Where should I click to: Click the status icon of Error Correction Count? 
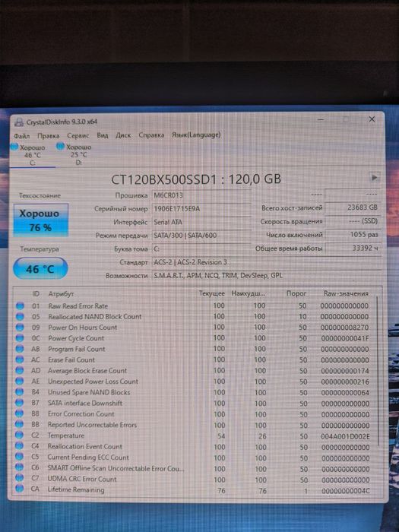(19, 414)
